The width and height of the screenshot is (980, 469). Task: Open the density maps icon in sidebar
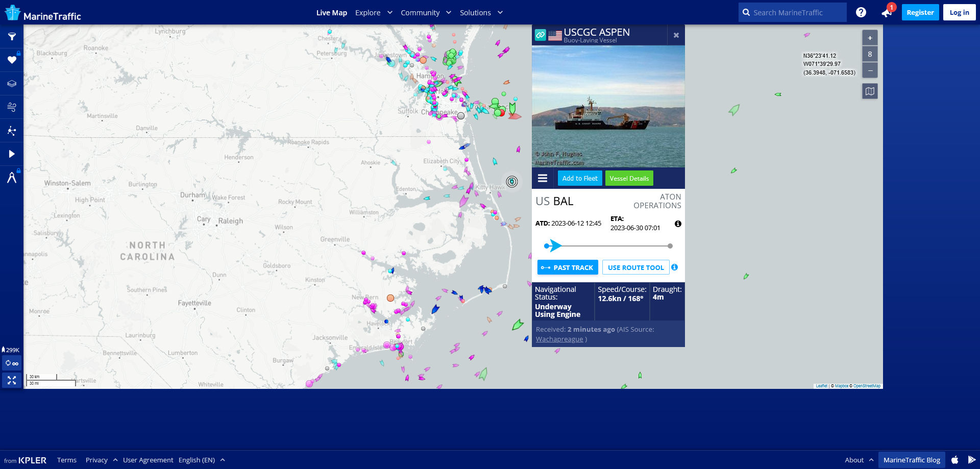(x=12, y=131)
